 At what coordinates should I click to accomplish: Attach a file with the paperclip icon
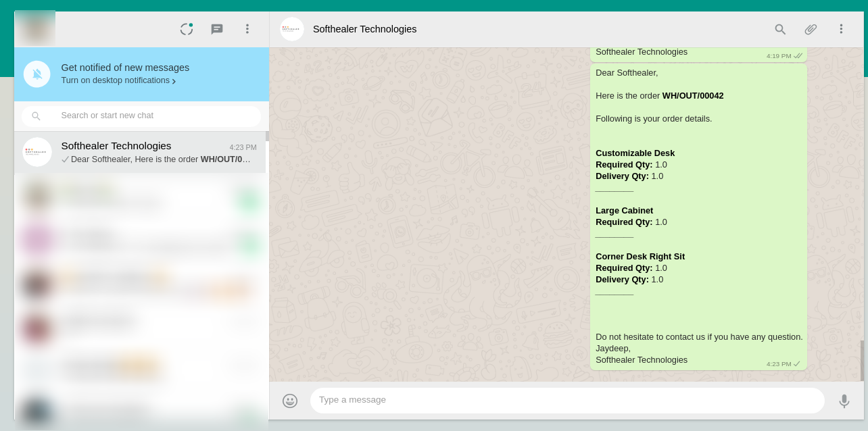pyautogui.click(x=811, y=29)
